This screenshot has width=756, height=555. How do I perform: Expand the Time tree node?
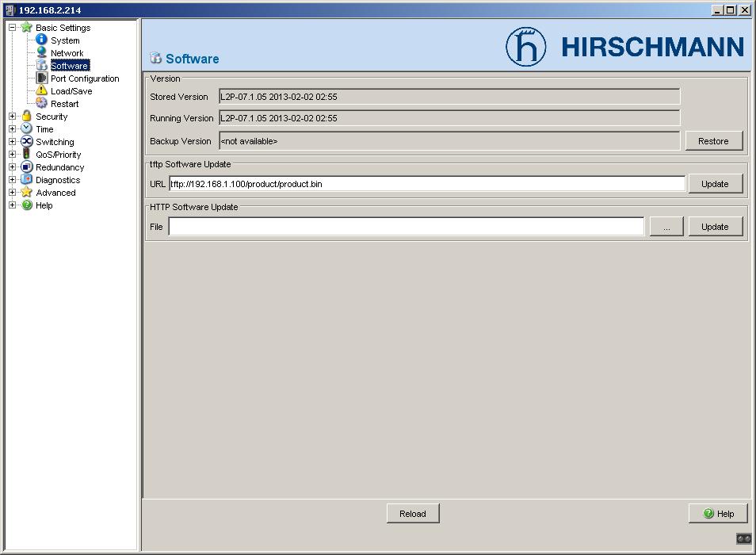click(x=12, y=128)
